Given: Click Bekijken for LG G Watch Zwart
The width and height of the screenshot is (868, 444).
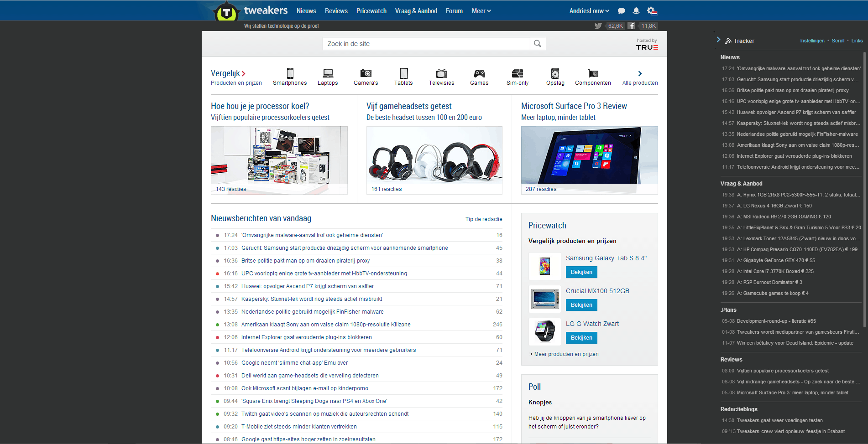Looking at the screenshot, I should pos(581,338).
